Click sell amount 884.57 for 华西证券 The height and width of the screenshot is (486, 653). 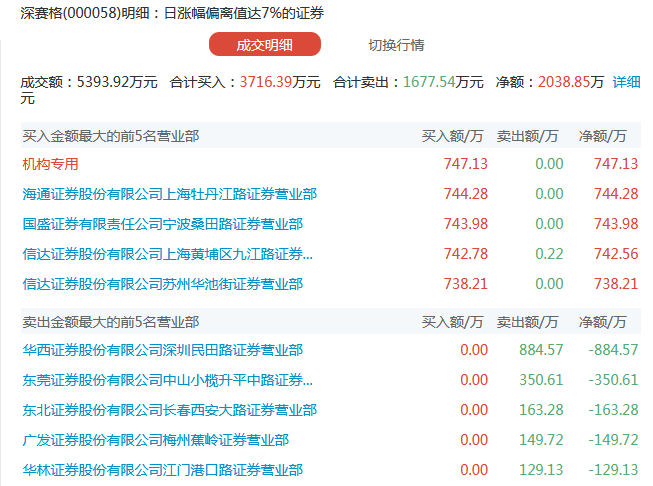point(541,350)
